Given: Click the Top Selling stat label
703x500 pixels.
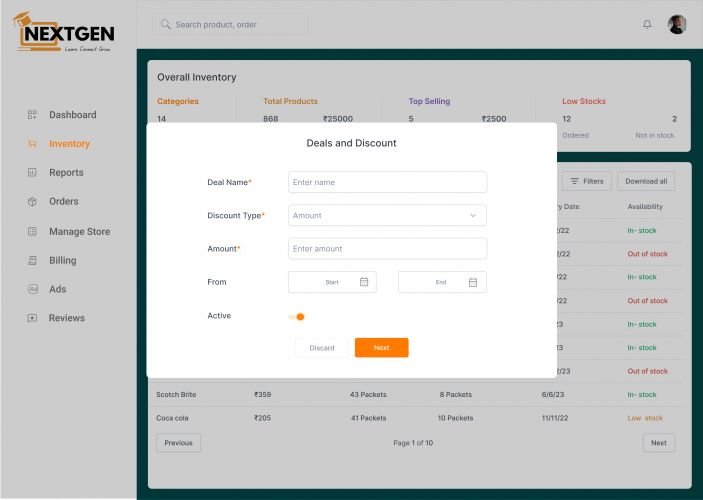Looking at the screenshot, I should click(429, 101).
